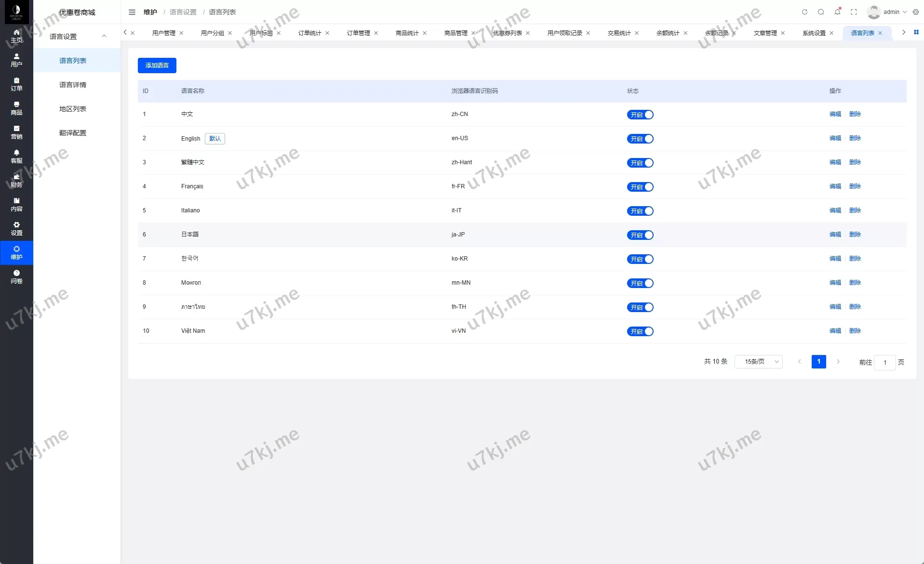The image size is (924, 564).
Task: Switch to the 订单统计 tab
Action: 309,33
